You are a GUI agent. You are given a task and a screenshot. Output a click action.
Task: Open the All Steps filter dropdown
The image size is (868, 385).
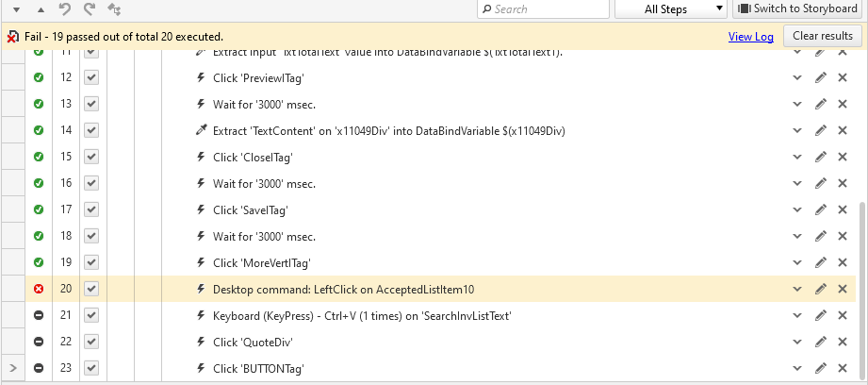point(670,9)
